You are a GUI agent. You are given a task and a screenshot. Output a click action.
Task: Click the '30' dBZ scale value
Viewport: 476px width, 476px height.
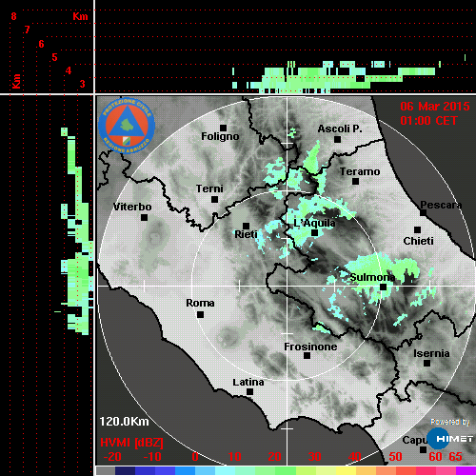314,457
